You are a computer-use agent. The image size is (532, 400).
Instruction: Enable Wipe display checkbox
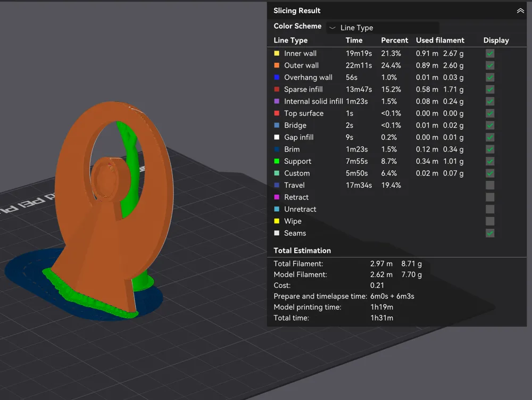489,221
